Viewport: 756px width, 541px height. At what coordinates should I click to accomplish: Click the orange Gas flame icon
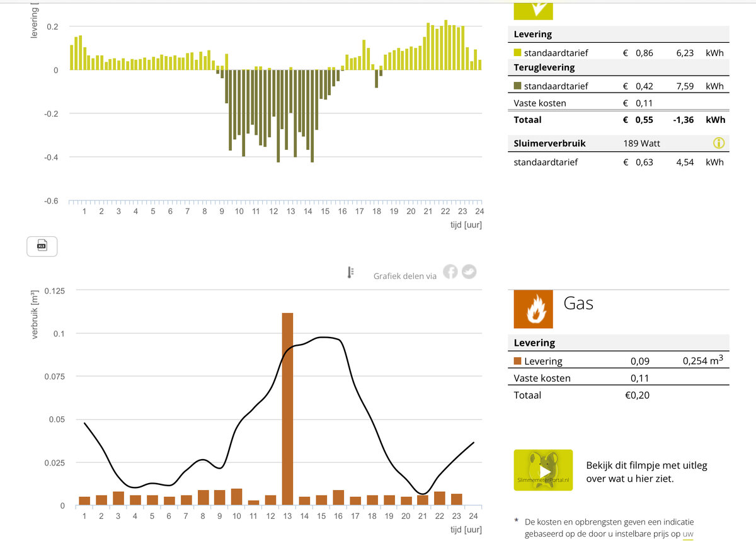tap(533, 309)
